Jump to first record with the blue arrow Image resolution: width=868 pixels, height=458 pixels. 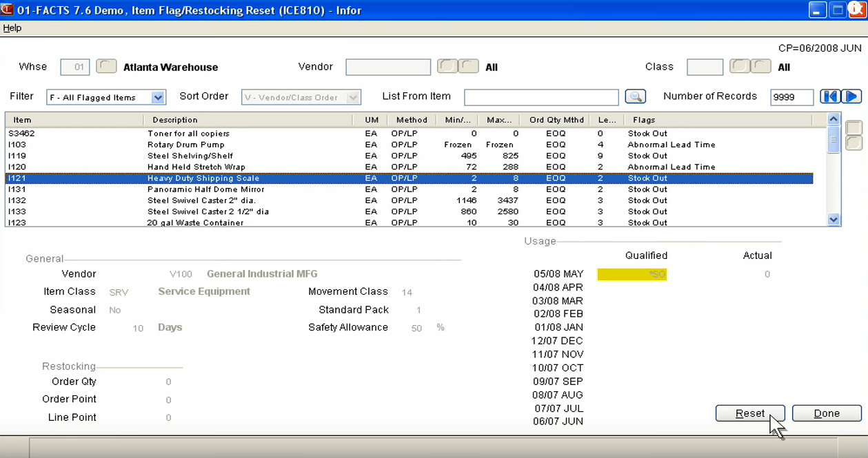[x=830, y=97]
